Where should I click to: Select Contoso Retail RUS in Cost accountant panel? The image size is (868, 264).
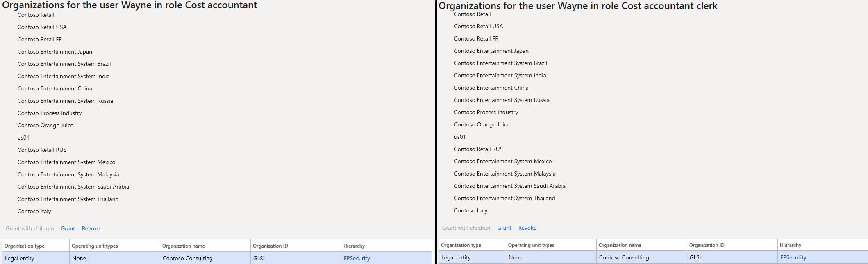[42, 150]
